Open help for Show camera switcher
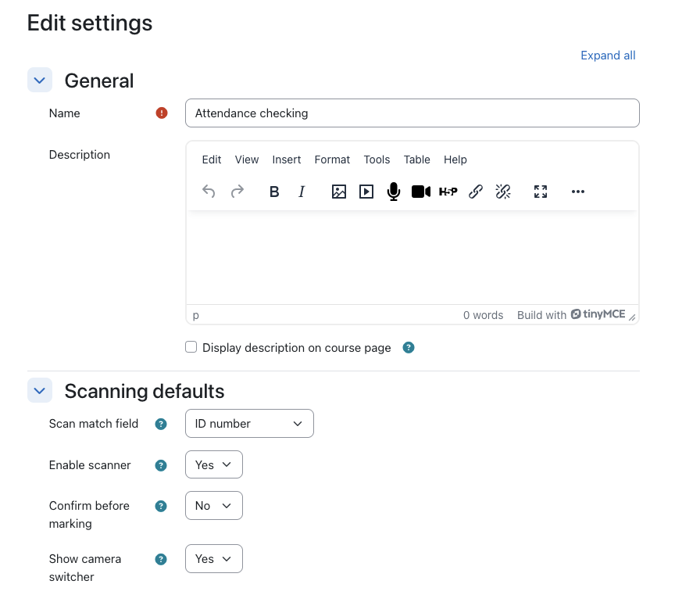The width and height of the screenshot is (700, 595). click(161, 559)
